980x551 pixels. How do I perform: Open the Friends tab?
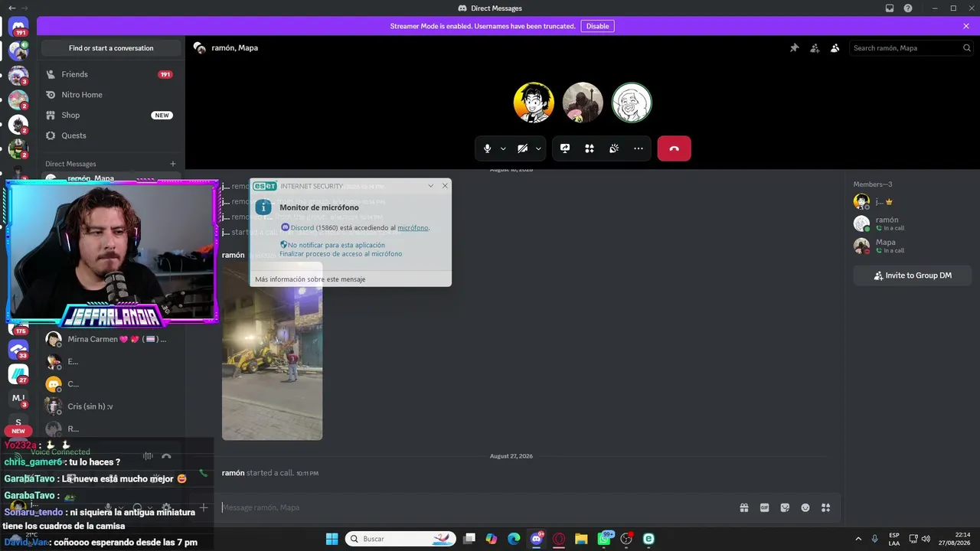pyautogui.click(x=111, y=74)
